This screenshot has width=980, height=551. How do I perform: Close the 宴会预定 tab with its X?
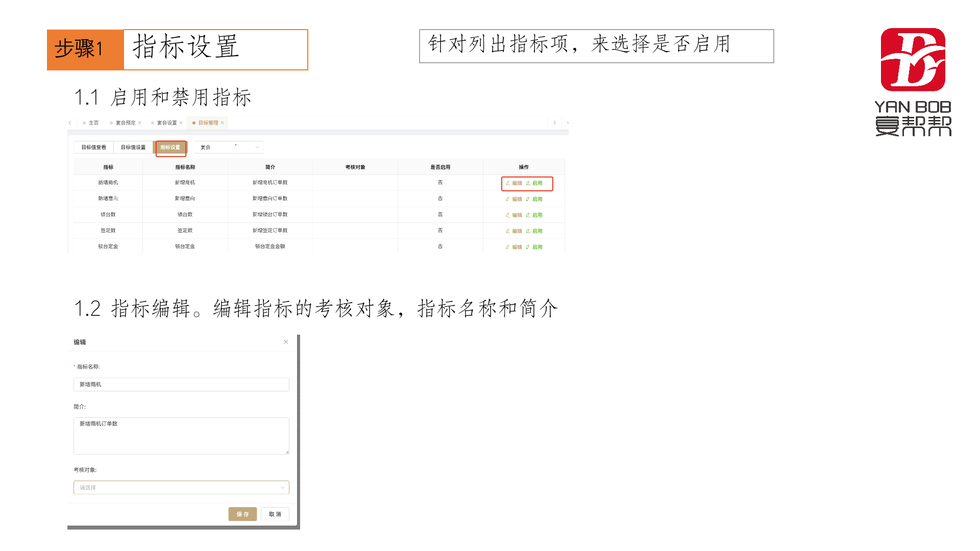[x=140, y=123]
